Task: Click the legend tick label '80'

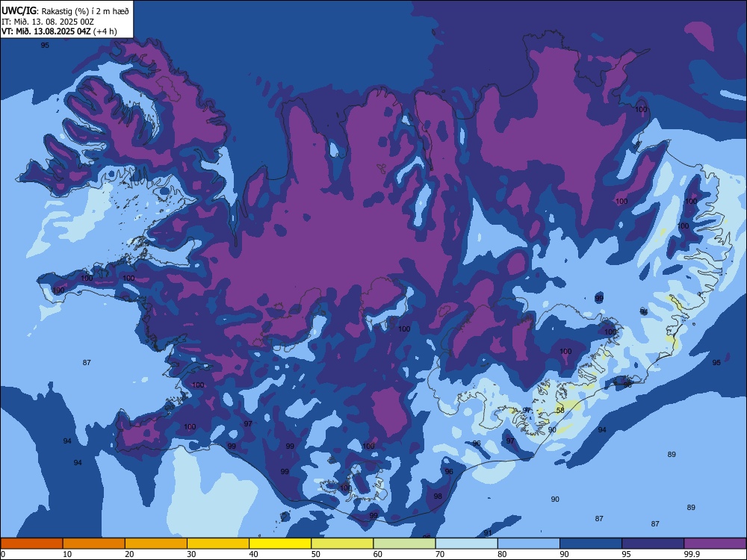Action: 502,554
